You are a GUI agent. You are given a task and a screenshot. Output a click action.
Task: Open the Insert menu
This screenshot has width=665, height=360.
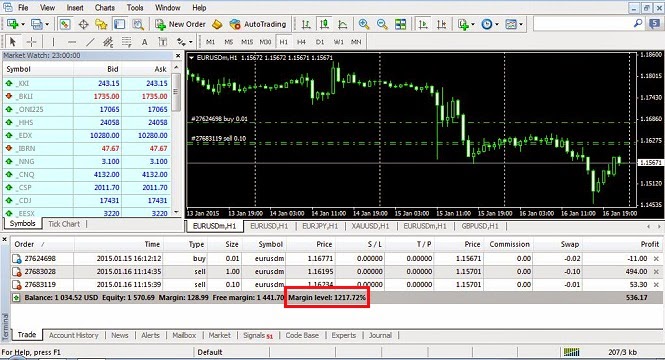(75, 8)
